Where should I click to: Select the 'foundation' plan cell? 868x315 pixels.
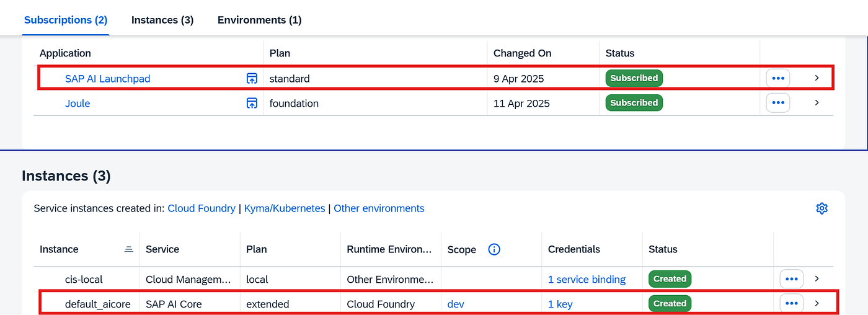click(294, 104)
